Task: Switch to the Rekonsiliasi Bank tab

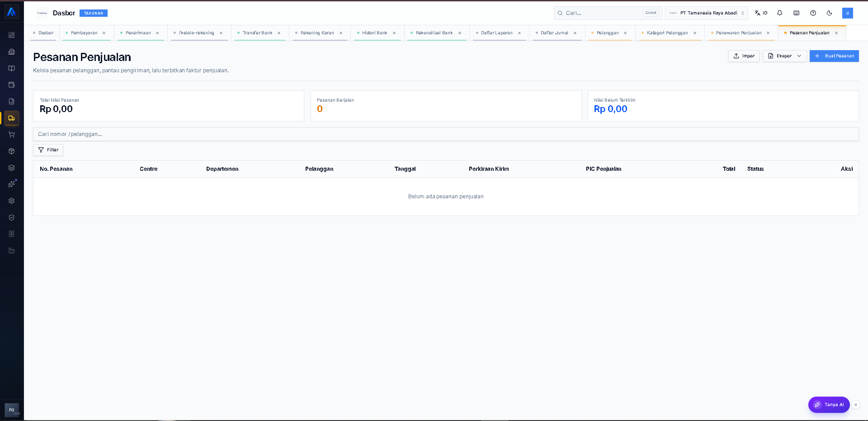Action: [x=434, y=33]
